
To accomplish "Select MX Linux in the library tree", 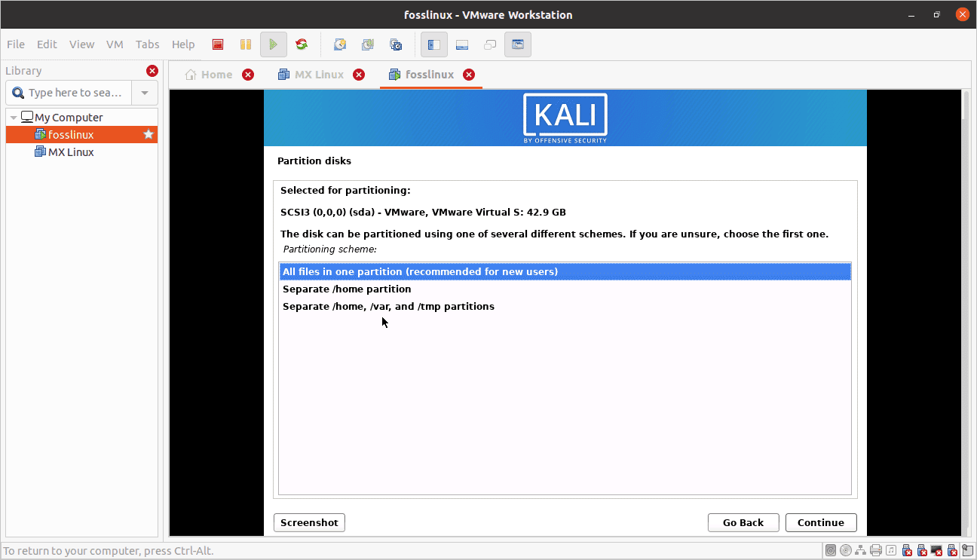I will [x=81, y=152].
